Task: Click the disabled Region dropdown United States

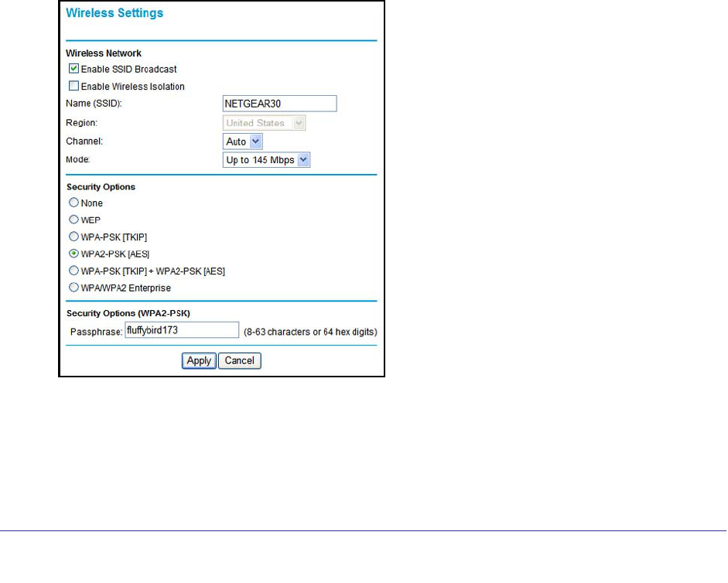Action: tap(264, 123)
